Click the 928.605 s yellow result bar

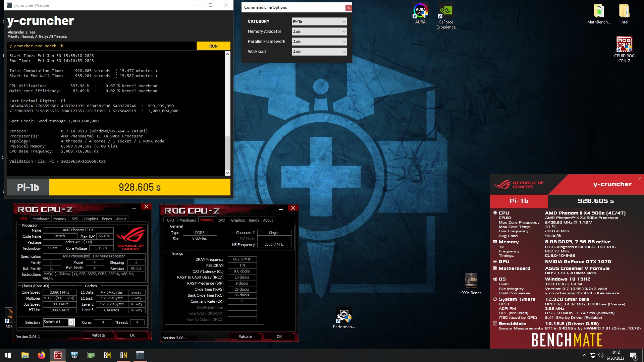(140, 187)
